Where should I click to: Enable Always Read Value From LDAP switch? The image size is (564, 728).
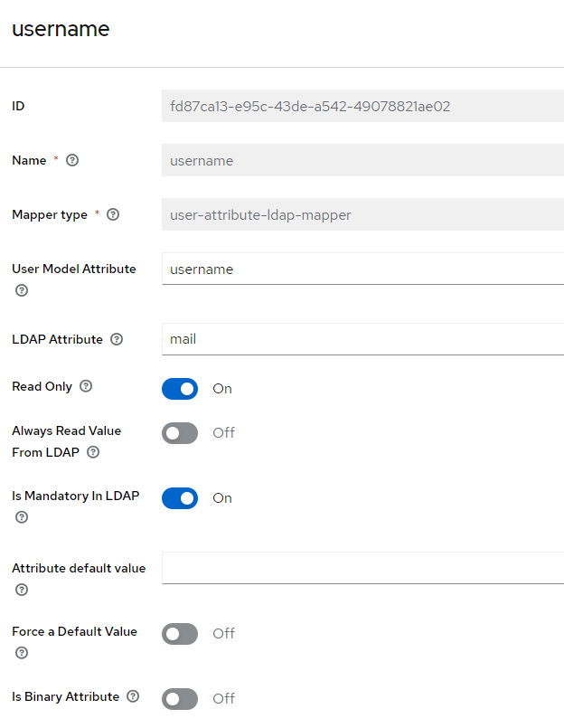tap(180, 433)
